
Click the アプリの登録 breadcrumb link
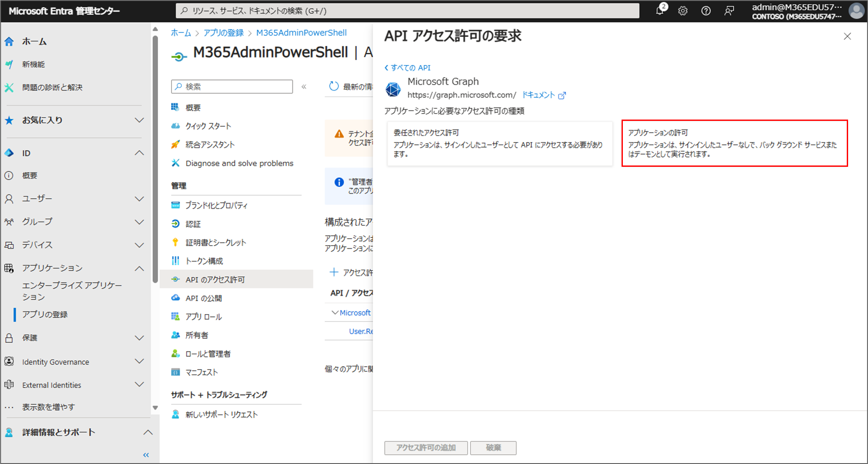tap(223, 33)
